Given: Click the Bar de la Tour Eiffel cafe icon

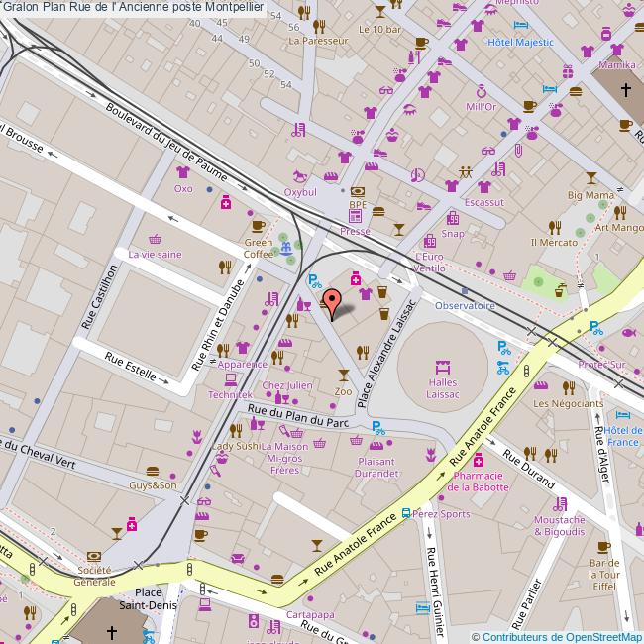Looking at the screenshot, I should [603, 545].
